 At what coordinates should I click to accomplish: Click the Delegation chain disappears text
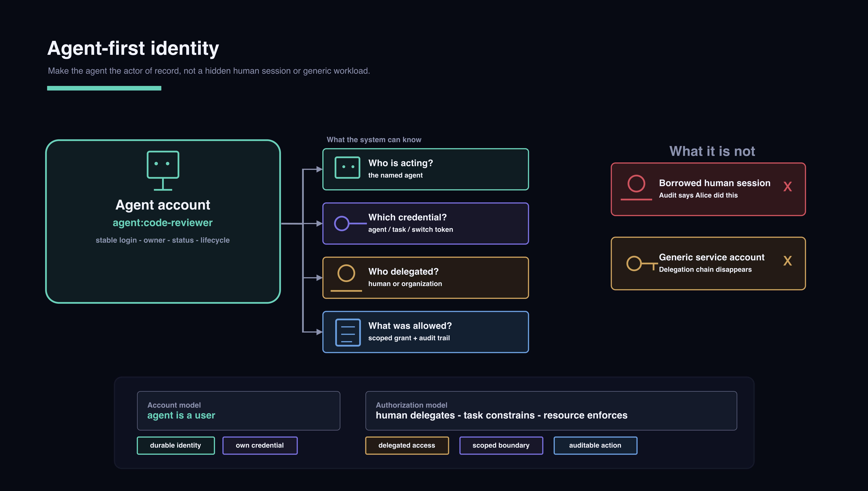click(705, 269)
